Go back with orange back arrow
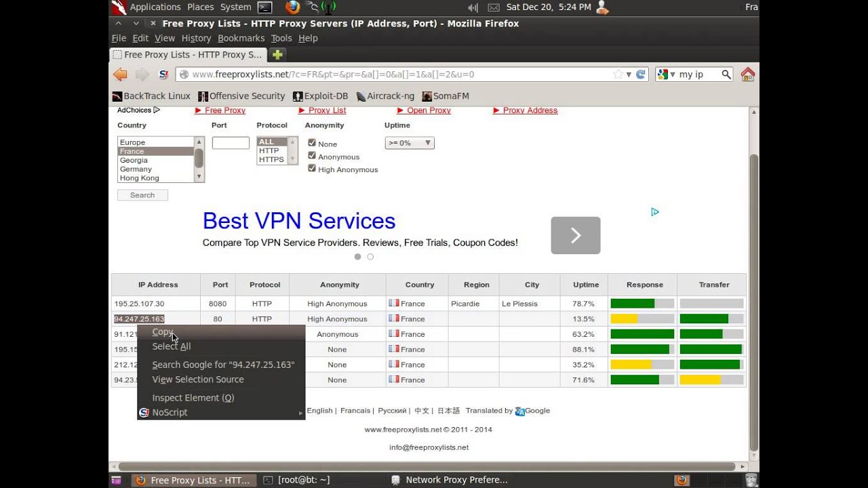The width and height of the screenshot is (868, 488). pyautogui.click(x=120, y=75)
